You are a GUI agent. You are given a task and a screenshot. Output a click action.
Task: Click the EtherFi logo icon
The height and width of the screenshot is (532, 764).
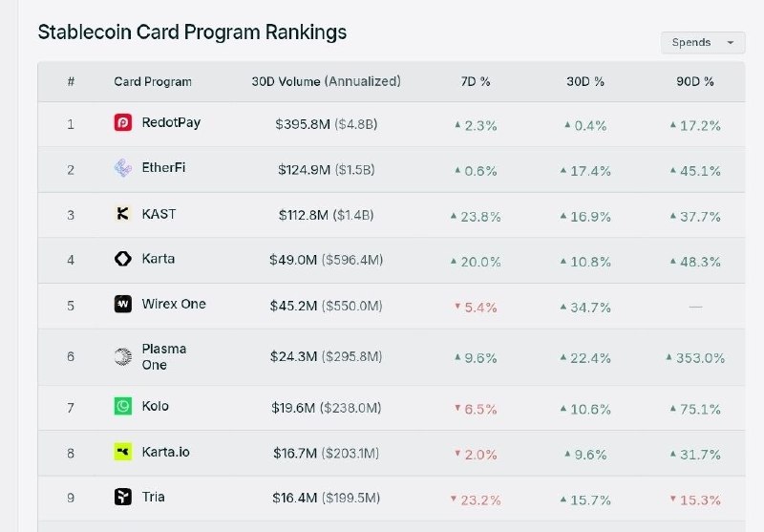pyautogui.click(x=123, y=168)
